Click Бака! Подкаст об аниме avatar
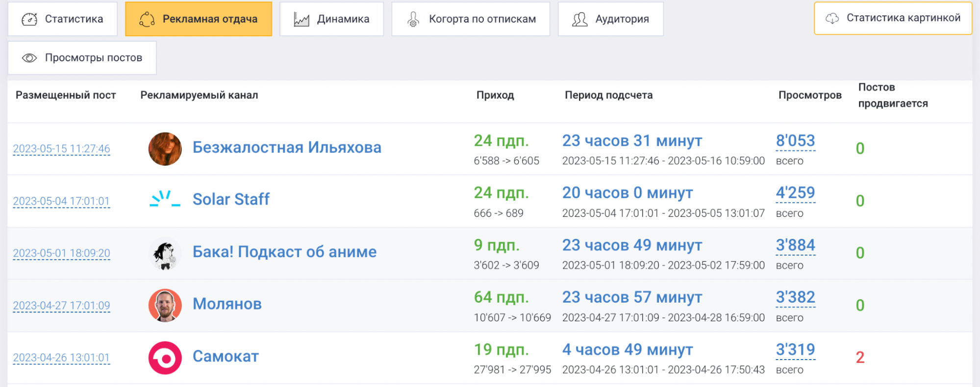This screenshot has width=980, height=387. click(165, 253)
